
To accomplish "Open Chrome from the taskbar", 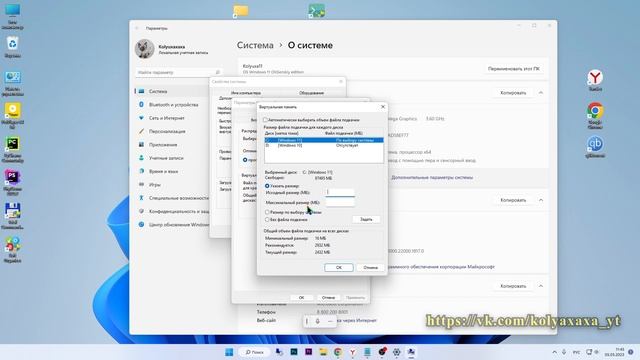I will click(x=338, y=352).
